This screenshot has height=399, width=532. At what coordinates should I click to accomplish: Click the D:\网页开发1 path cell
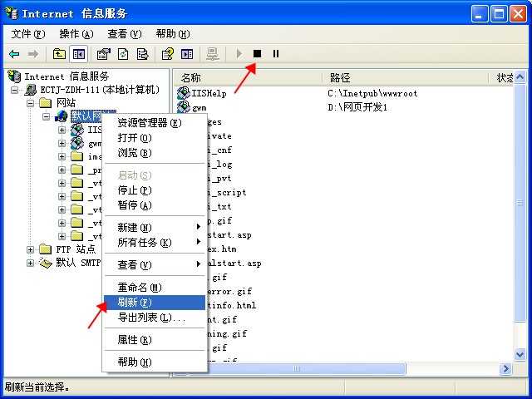pyautogui.click(x=357, y=107)
